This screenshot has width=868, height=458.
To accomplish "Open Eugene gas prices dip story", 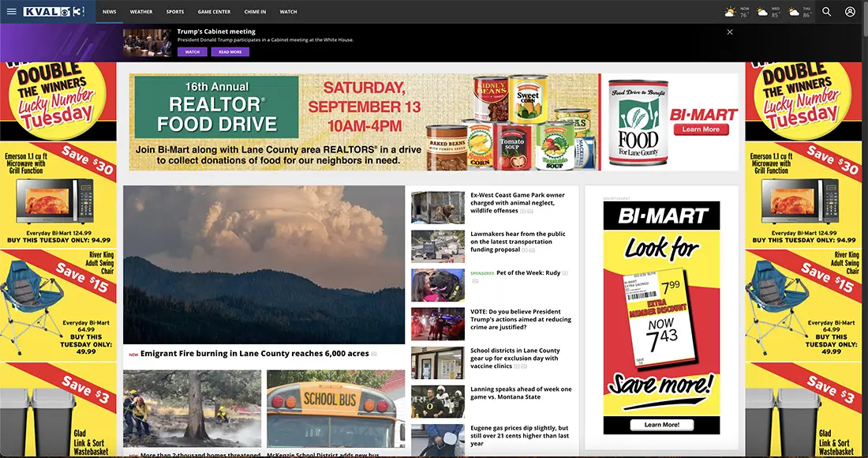I will coord(519,436).
